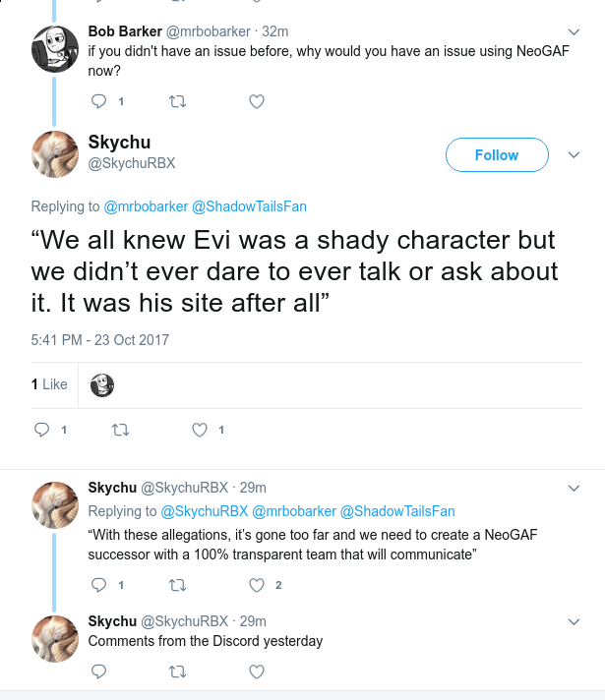Open Bob Barker tweet options chevron

(x=574, y=31)
